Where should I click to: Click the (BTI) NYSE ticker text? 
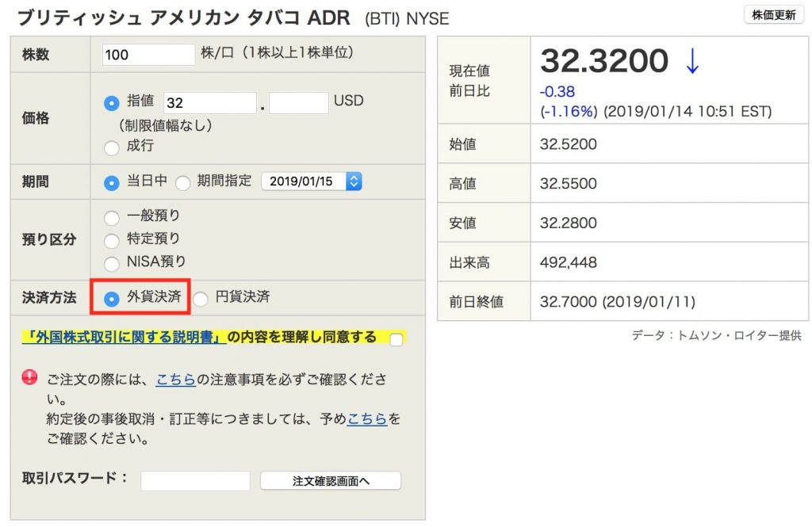[x=407, y=19]
